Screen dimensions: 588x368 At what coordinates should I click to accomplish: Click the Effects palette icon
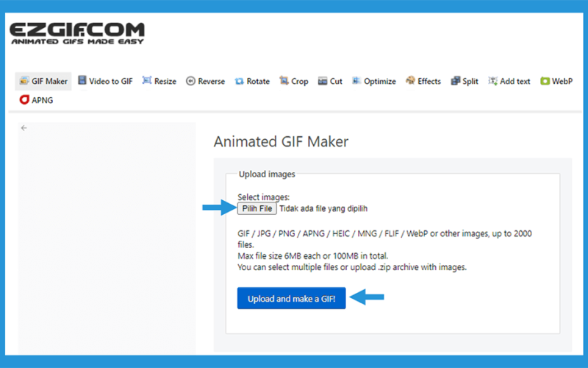coord(410,80)
